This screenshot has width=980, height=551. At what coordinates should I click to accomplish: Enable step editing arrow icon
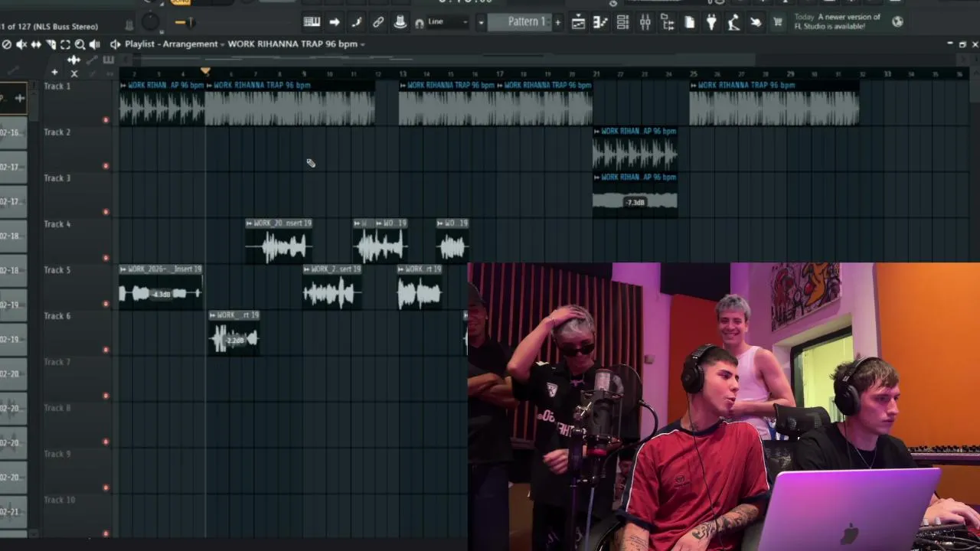[x=335, y=22]
